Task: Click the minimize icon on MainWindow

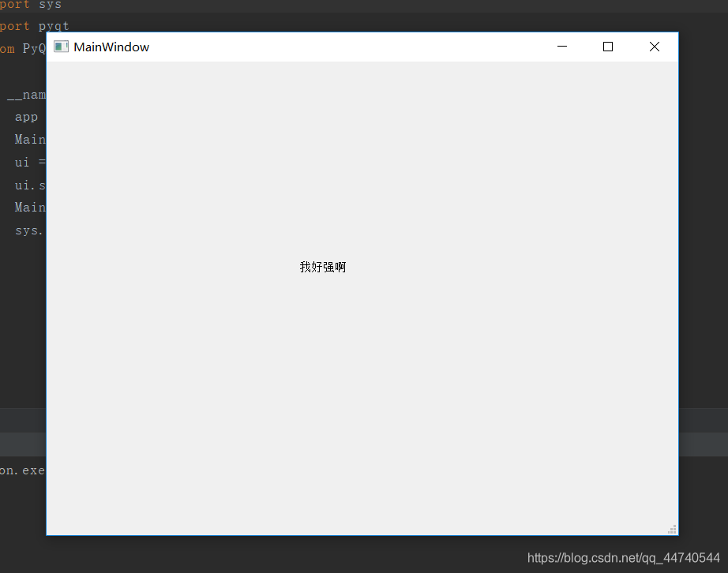Action: point(561,47)
